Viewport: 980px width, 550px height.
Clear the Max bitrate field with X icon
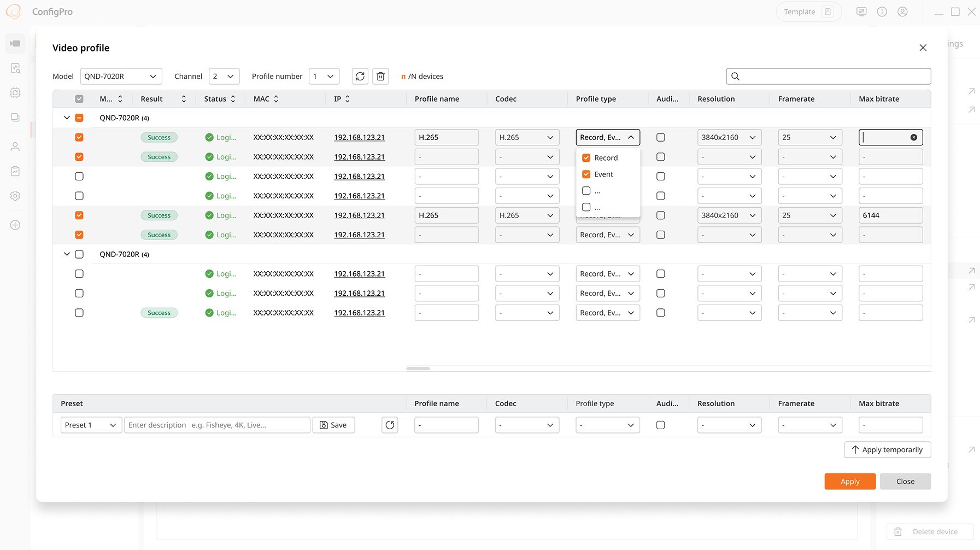click(913, 137)
